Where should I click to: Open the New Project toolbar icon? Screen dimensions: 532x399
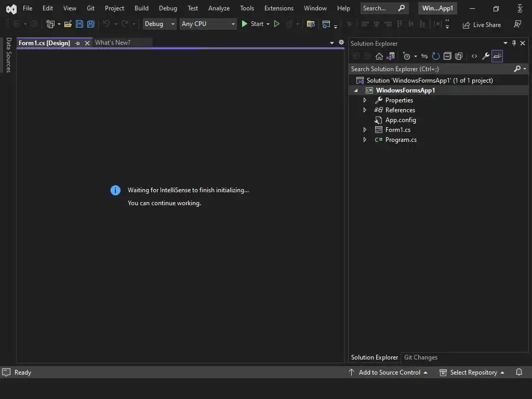(50, 24)
